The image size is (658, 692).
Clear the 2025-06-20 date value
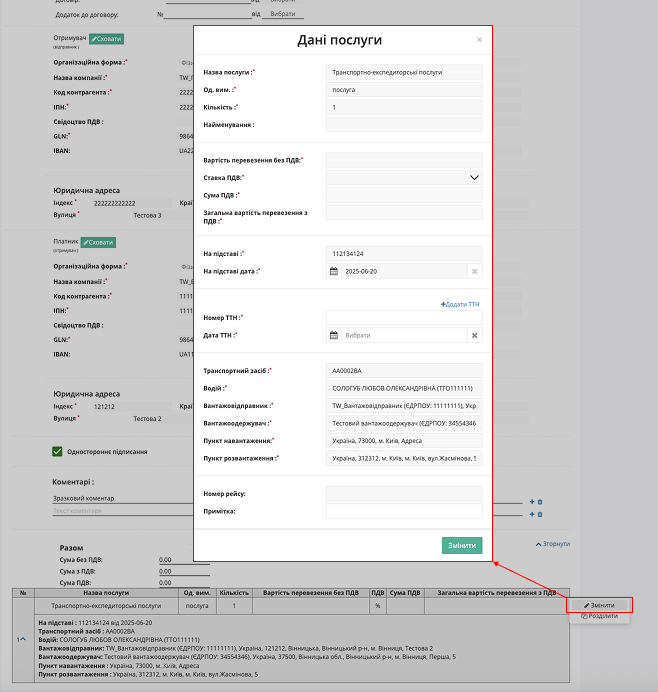(x=475, y=271)
